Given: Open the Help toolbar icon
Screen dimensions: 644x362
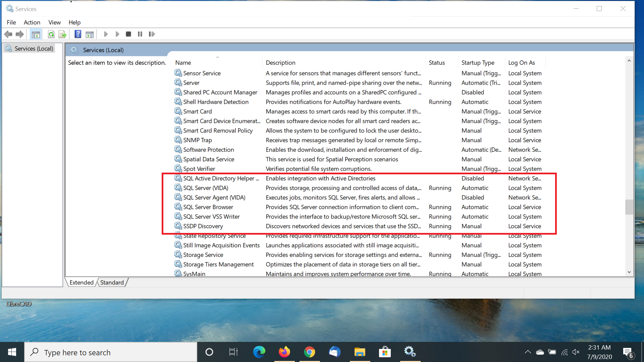Looking at the screenshot, I should coord(77,34).
